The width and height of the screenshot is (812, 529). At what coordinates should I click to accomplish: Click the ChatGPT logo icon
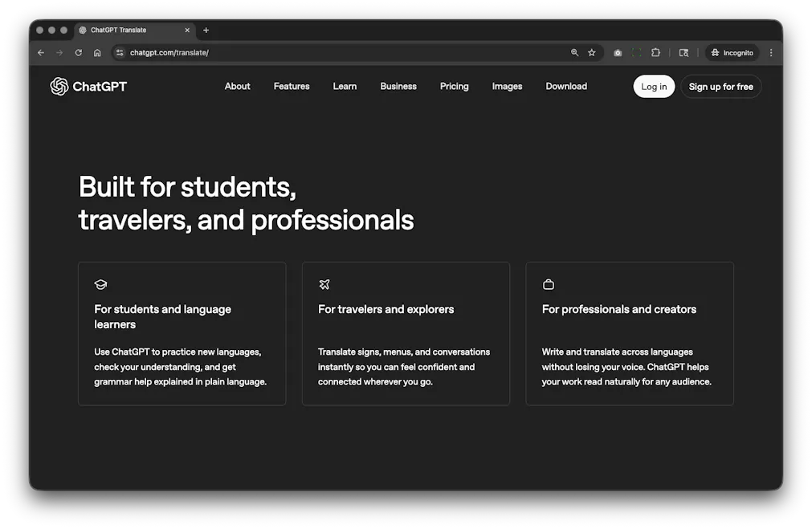pyautogui.click(x=57, y=86)
